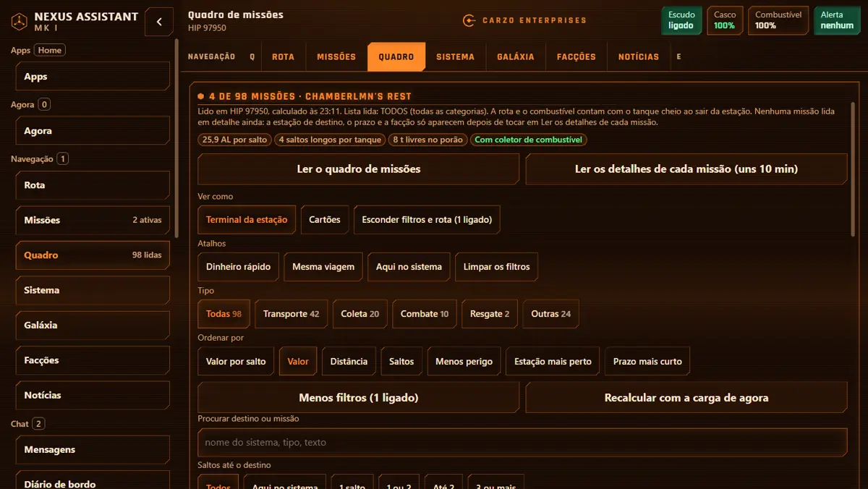The height and width of the screenshot is (489, 868).
Task: Recalculate with the current cargo
Action: pyautogui.click(x=686, y=398)
